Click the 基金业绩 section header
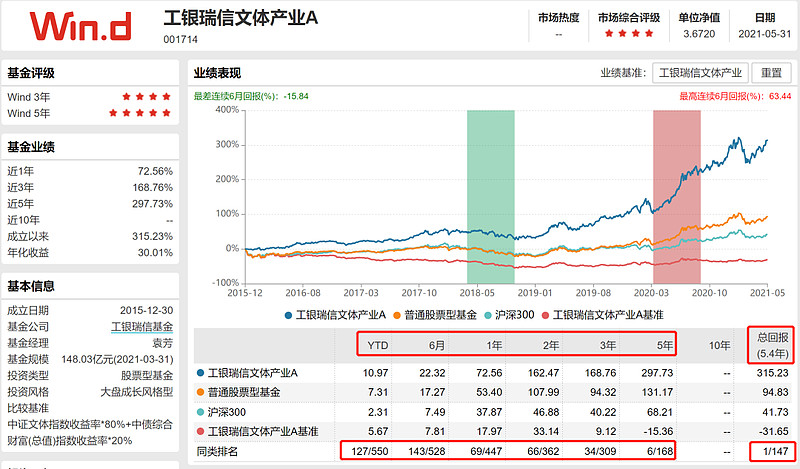The width and height of the screenshot is (800, 469). [x=31, y=147]
